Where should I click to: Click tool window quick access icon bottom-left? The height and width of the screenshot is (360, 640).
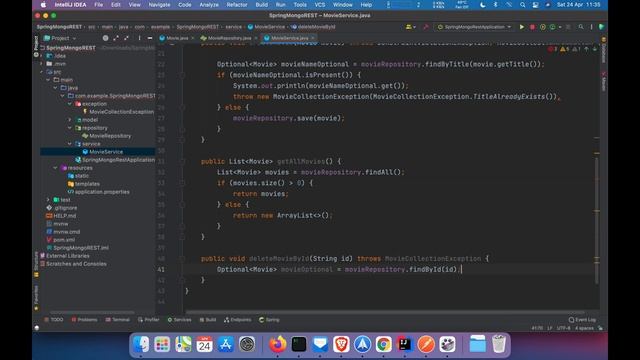(x=37, y=328)
